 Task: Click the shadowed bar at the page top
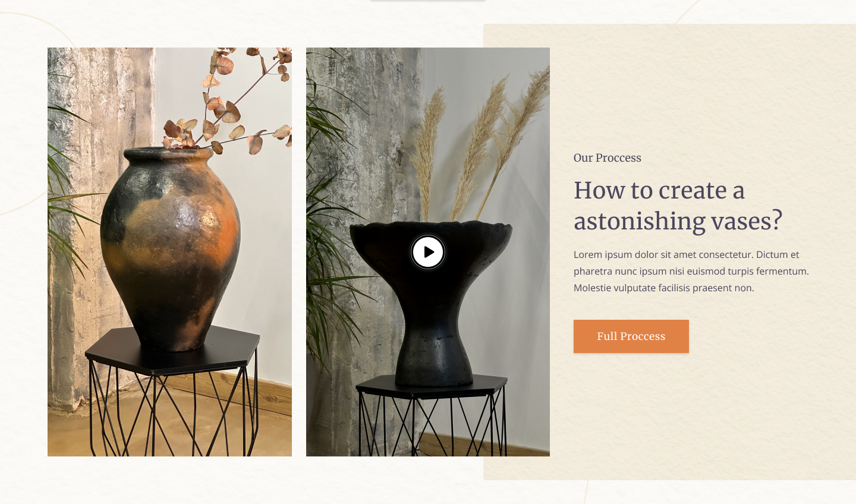(x=428, y=1)
